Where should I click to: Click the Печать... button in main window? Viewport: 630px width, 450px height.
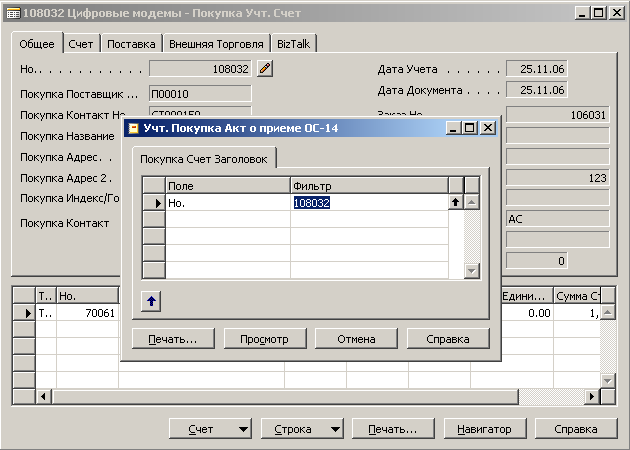click(x=393, y=429)
